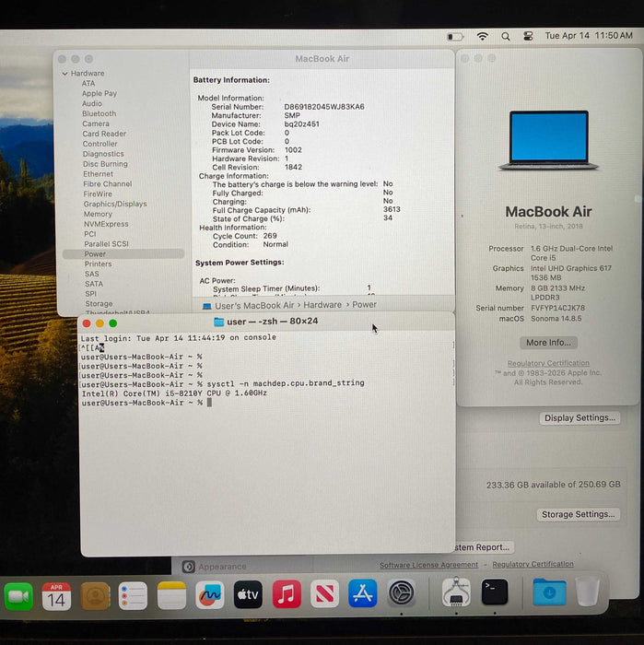Open Wi-Fi menu in menu bar
Image resolution: width=644 pixels, height=645 pixels.
click(x=482, y=36)
